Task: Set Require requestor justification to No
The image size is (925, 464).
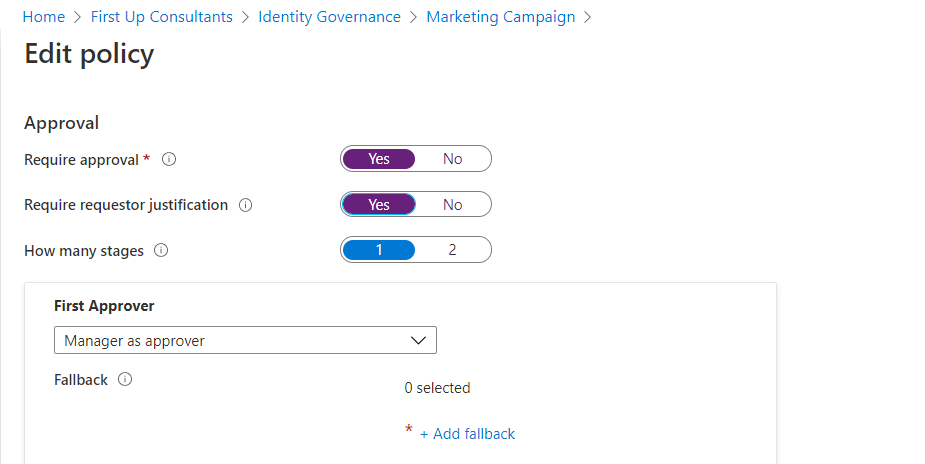Action: (x=452, y=205)
